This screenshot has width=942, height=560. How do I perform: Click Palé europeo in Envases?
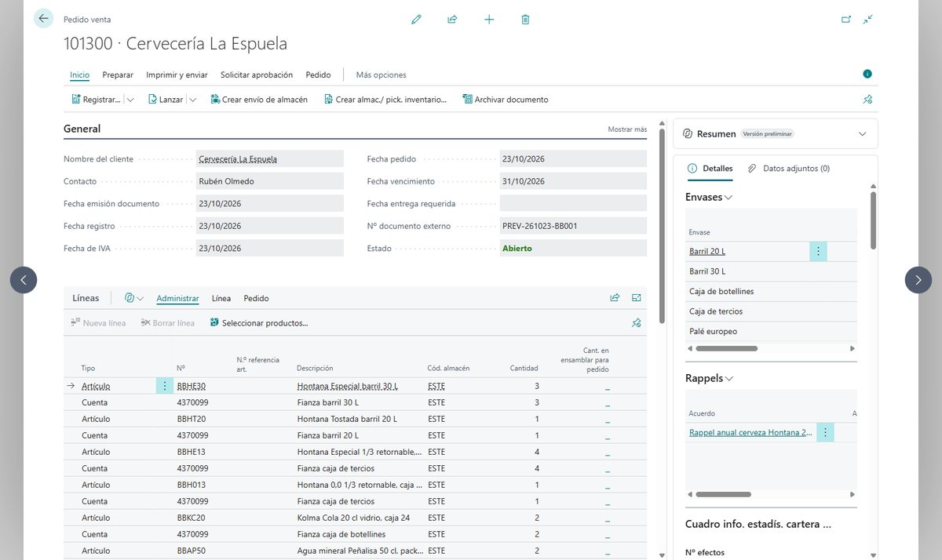714,331
